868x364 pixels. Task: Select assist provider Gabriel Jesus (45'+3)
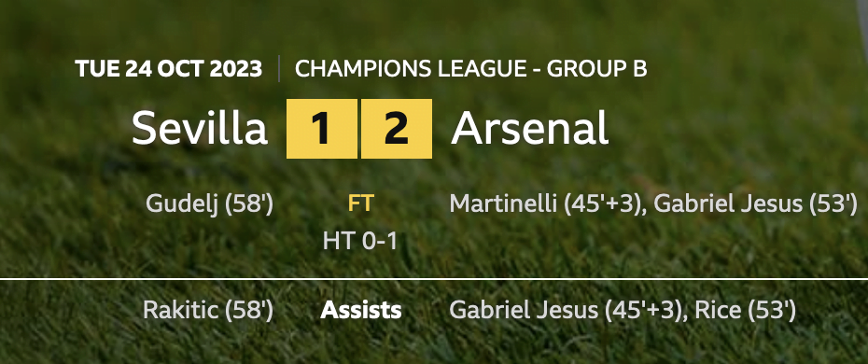(x=564, y=311)
